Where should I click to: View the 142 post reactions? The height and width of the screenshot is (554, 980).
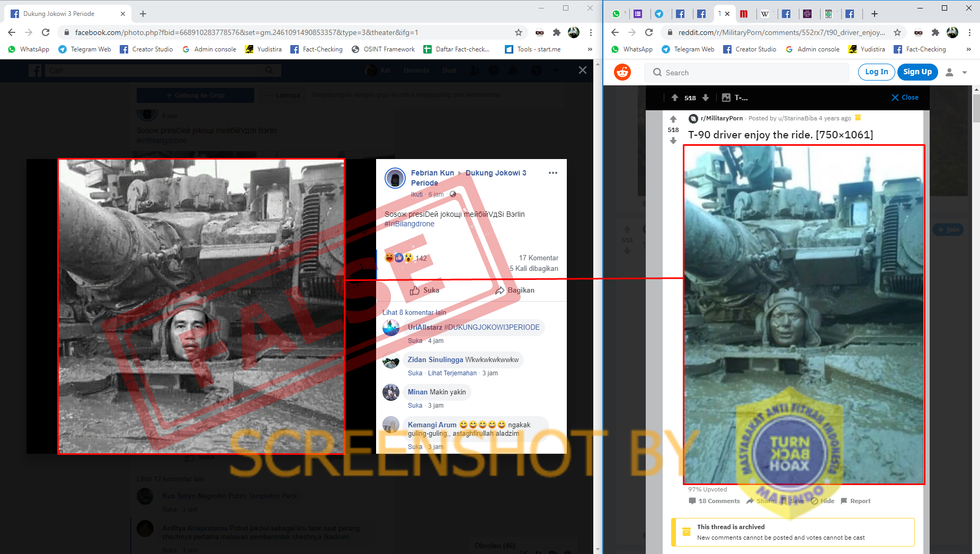click(406, 258)
